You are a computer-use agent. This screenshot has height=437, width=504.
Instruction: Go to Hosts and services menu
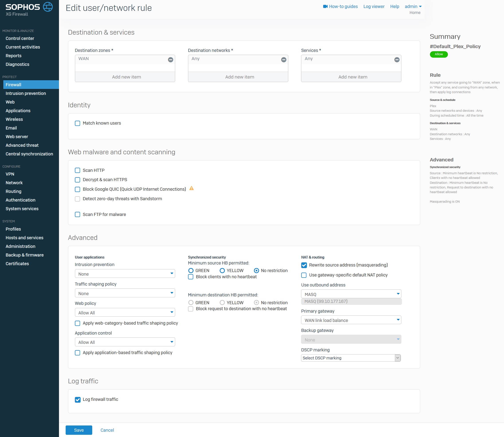(24, 237)
